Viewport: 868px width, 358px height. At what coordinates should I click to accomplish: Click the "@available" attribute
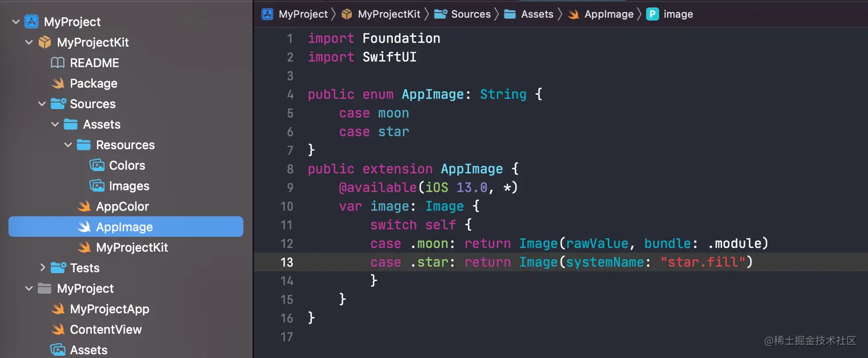(377, 188)
